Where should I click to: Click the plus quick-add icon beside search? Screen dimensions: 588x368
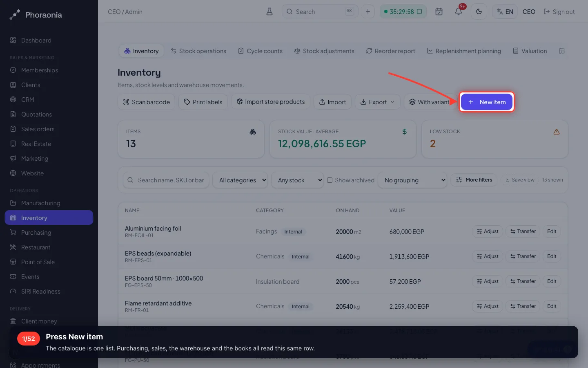click(x=368, y=11)
